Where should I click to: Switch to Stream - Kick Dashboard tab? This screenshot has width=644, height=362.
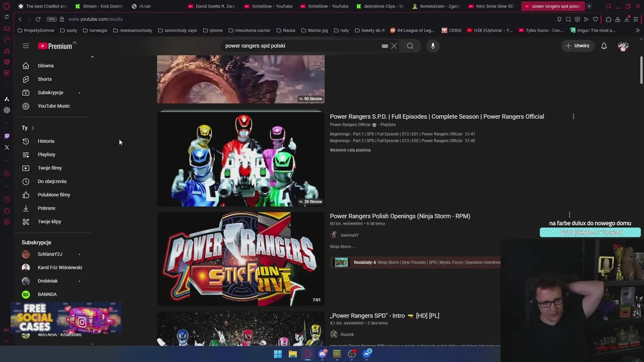(x=99, y=6)
